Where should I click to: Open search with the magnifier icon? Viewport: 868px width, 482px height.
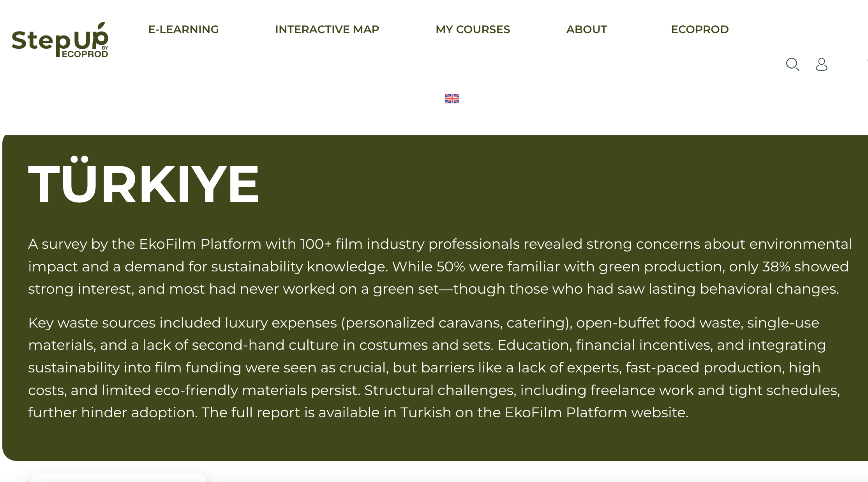coord(792,64)
